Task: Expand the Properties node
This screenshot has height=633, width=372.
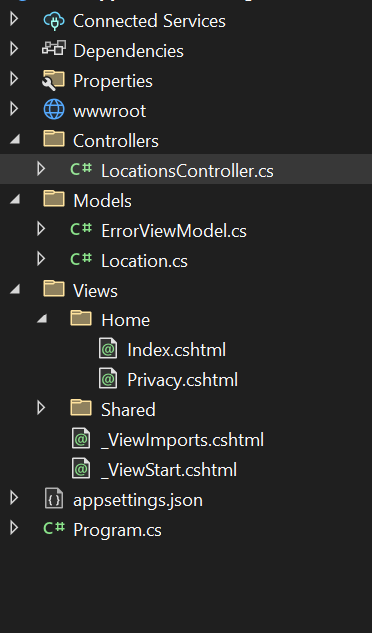Action: point(14,79)
